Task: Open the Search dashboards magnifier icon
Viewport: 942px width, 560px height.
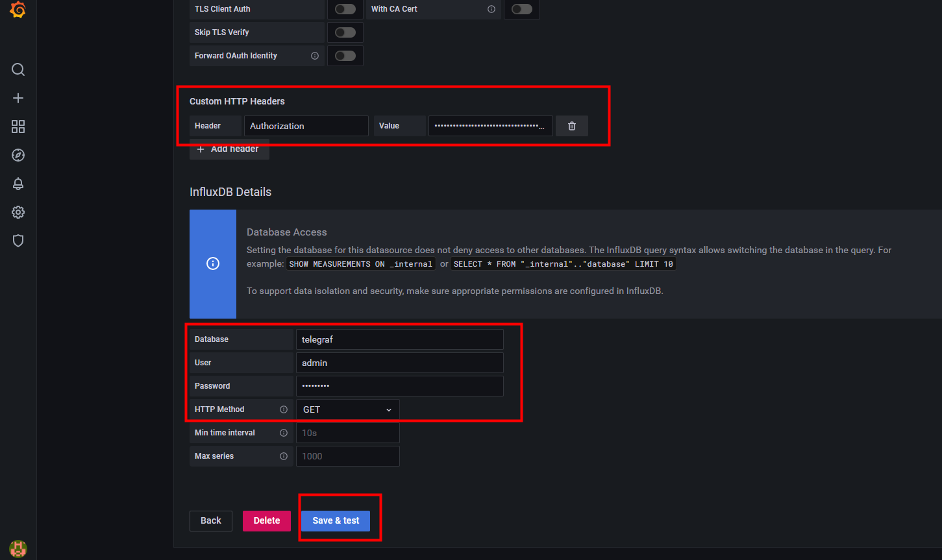Action: (18, 69)
